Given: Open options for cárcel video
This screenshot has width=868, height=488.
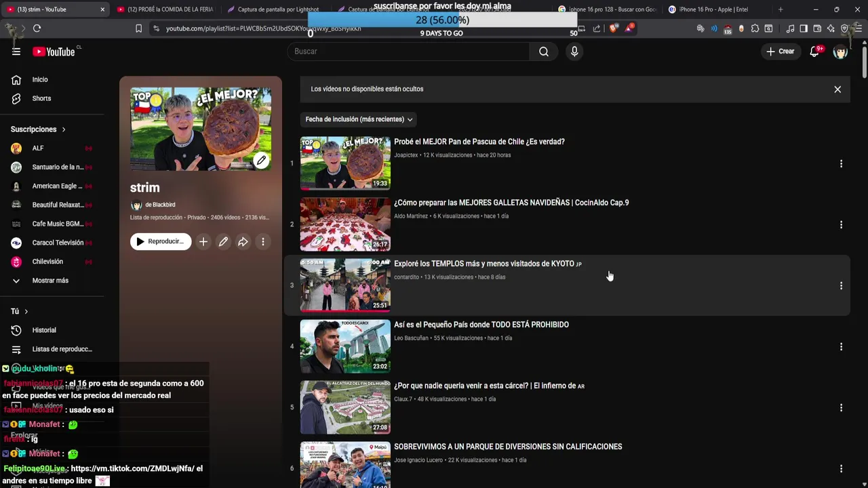Looking at the screenshot, I should click(x=841, y=408).
